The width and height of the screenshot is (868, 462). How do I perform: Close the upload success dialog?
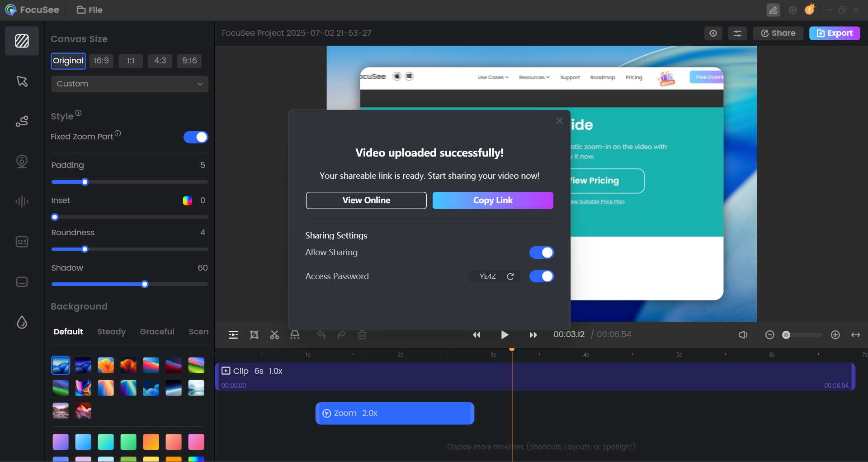(559, 121)
